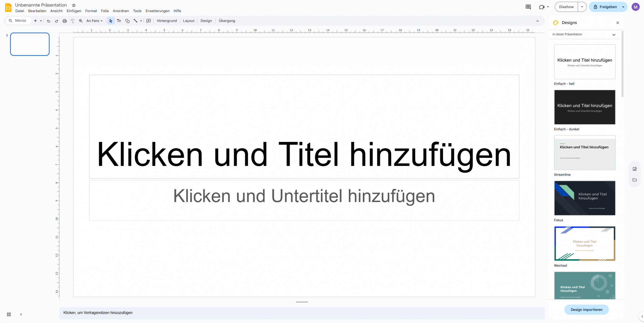Collapse the filmstrip panel arrow

click(21, 314)
